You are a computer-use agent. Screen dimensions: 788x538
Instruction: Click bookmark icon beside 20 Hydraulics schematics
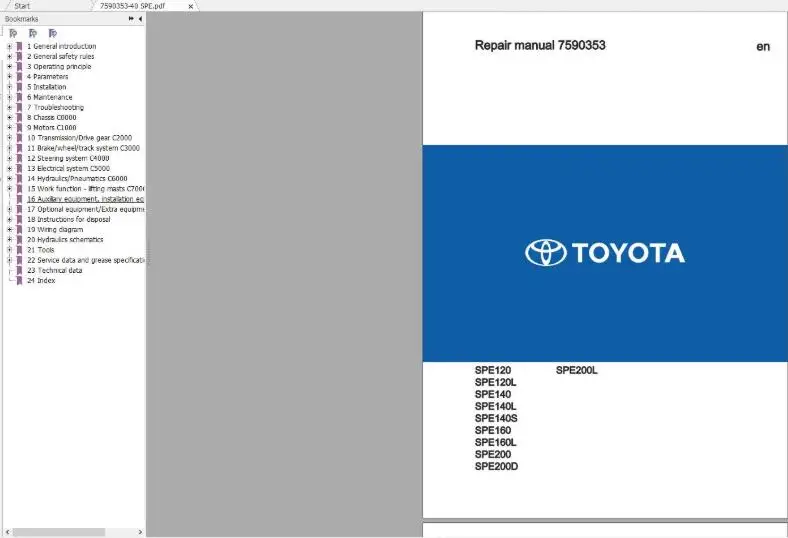pos(20,240)
